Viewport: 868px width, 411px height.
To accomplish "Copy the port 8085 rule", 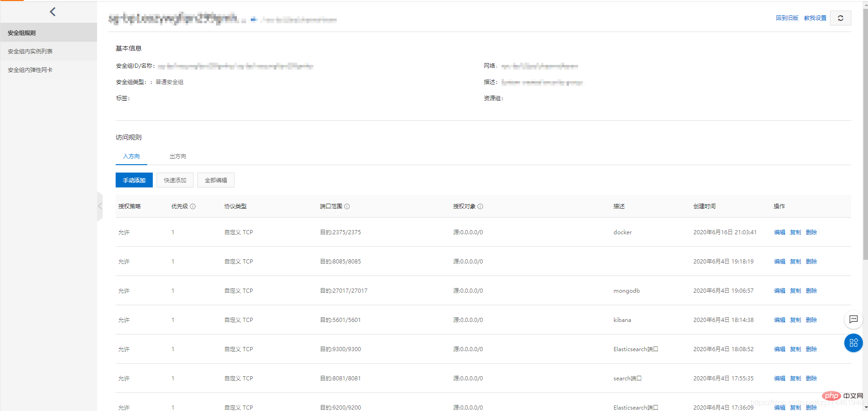I will pyautogui.click(x=796, y=262).
